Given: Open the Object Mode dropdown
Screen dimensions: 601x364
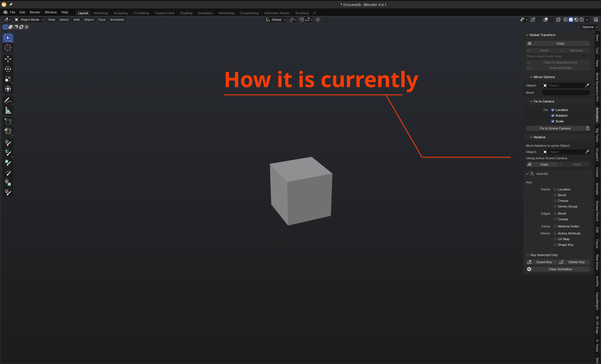Looking at the screenshot, I should 29,20.
